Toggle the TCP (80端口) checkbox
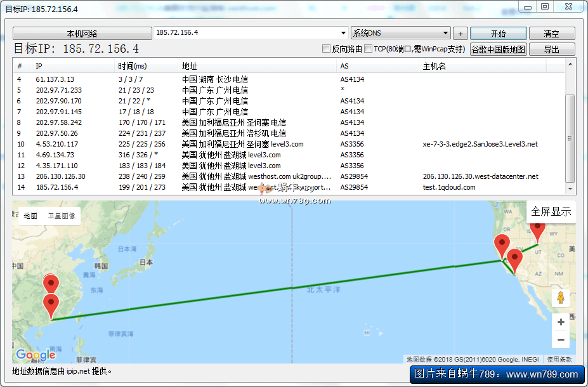Viewport: 588px width, 387px height. pos(369,49)
